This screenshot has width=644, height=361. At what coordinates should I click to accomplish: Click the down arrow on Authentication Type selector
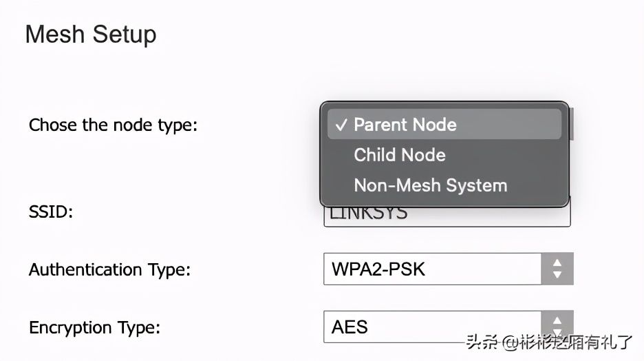point(557,274)
